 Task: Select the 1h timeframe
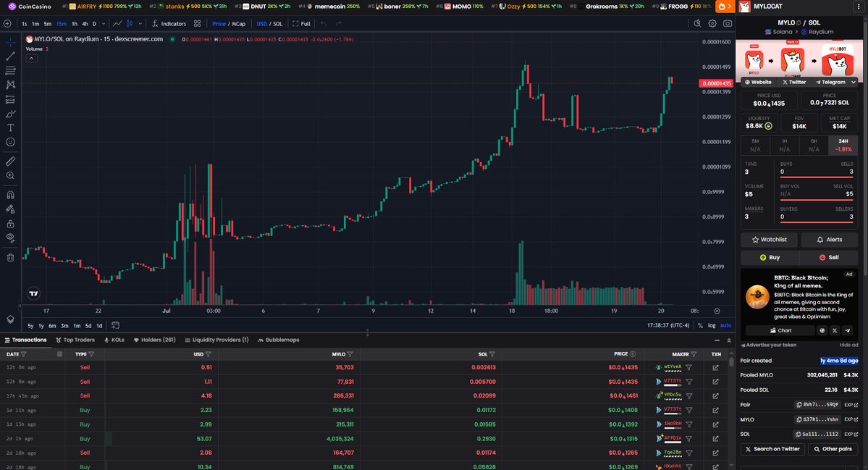point(74,24)
